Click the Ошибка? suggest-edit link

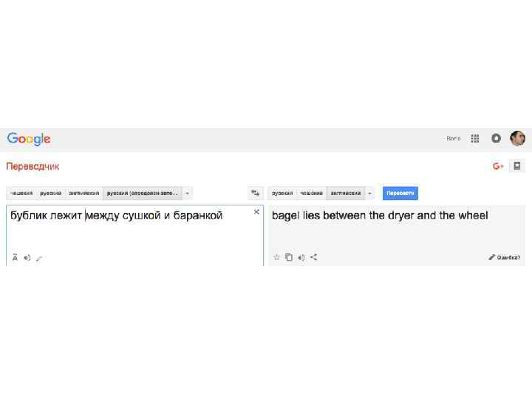[505, 258]
